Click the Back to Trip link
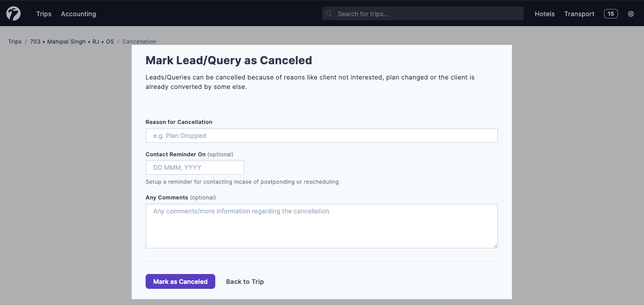 pos(244,281)
